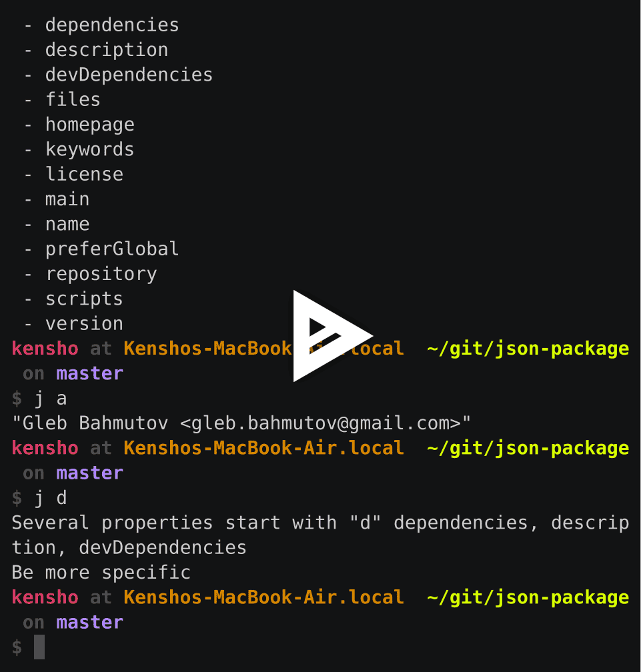Select the 'license' list entry

click(84, 175)
